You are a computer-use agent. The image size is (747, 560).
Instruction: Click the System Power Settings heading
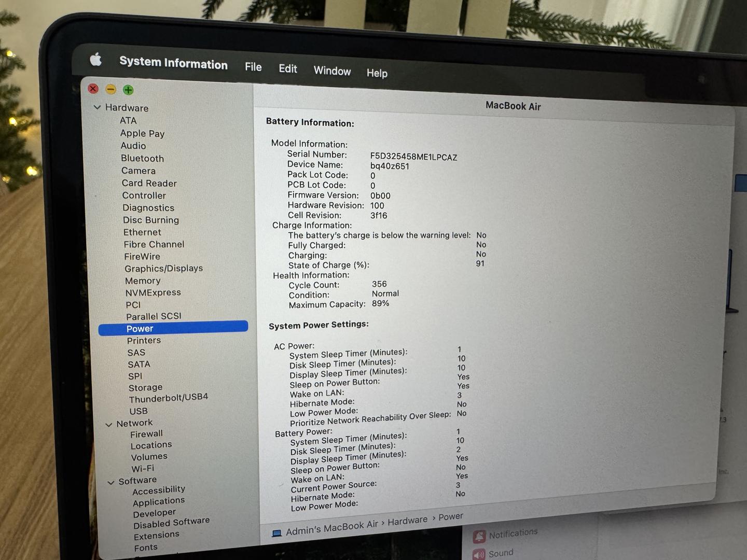pyautogui.click(x=319, y=325)
